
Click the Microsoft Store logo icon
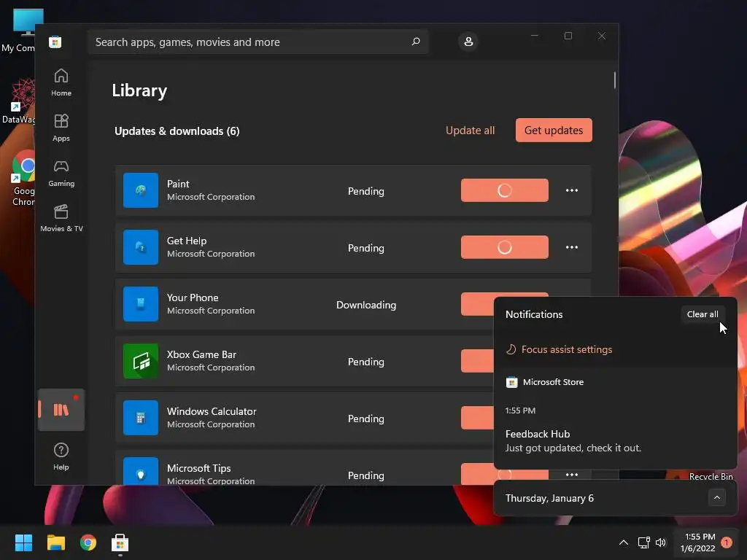(55, 42)
